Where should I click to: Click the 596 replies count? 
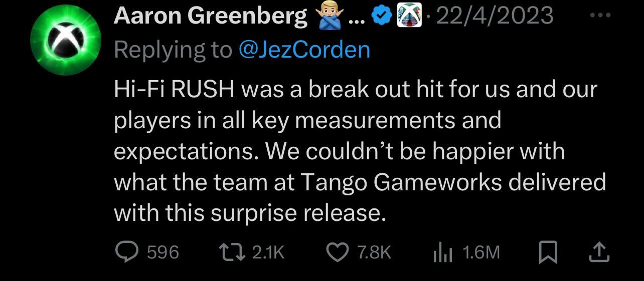(x=163, y=252)
